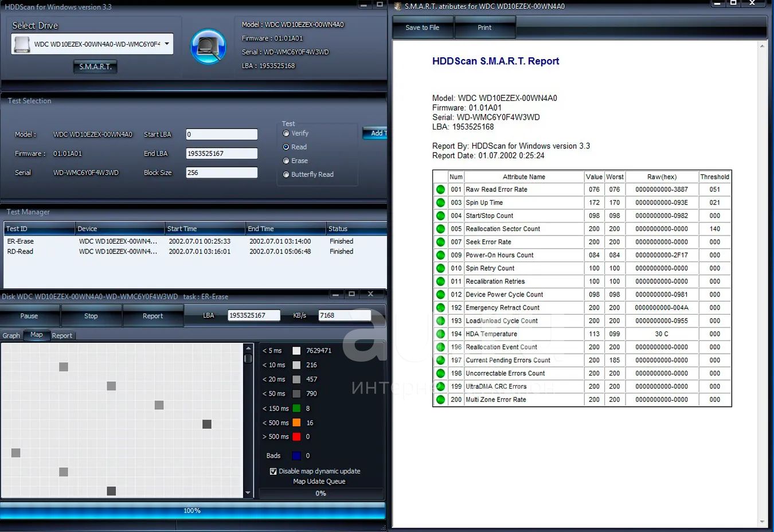Click green indicator beside UltraDMA CRC Errors
This screenshot has height=532, width=774.
pos(440,386)
